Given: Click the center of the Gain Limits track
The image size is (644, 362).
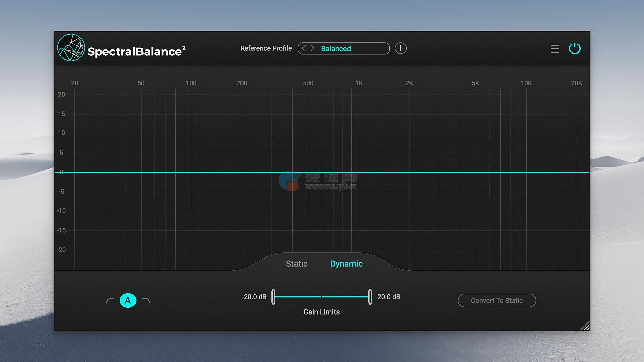Looking at the screenshot, I should tap(322, 297).
